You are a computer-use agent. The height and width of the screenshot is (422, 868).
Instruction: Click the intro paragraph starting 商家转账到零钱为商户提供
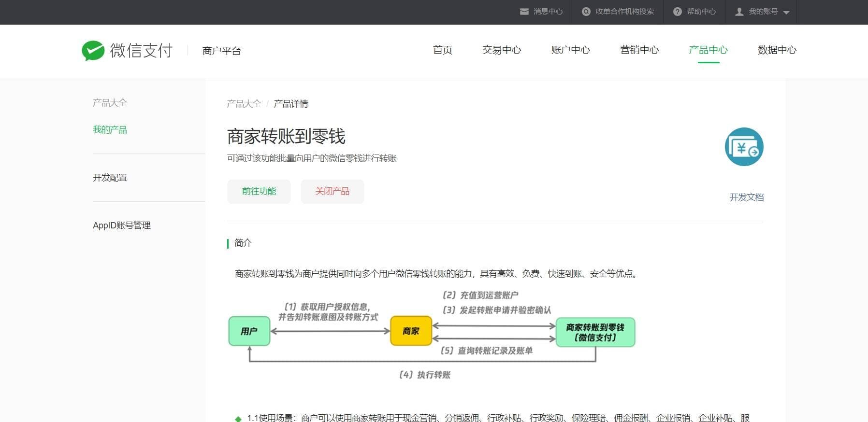437,274
